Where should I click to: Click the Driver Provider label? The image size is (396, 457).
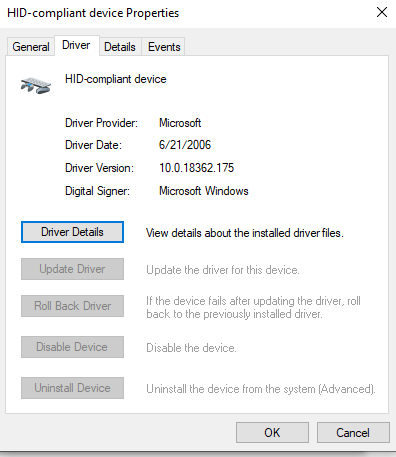tap(101, 123)
